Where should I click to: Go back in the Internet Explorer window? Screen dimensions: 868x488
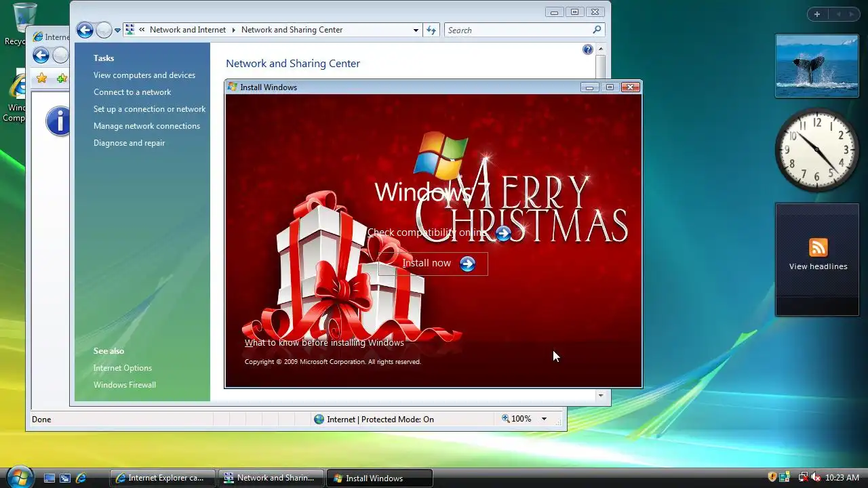pyautogui.click(x=41, y=56)
